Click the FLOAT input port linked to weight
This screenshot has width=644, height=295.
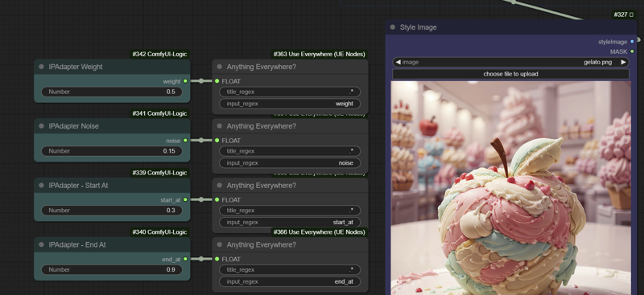(x=217, y=81)
